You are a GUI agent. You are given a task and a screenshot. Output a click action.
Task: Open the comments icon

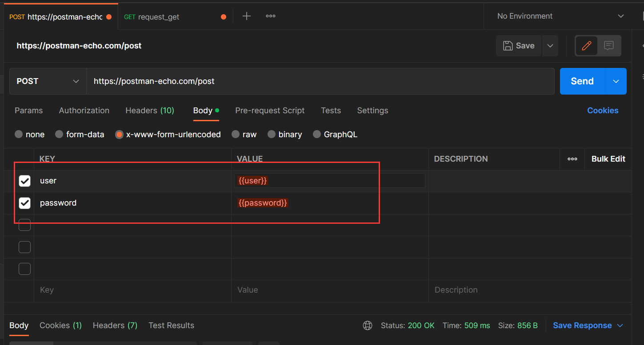point(609,45)
